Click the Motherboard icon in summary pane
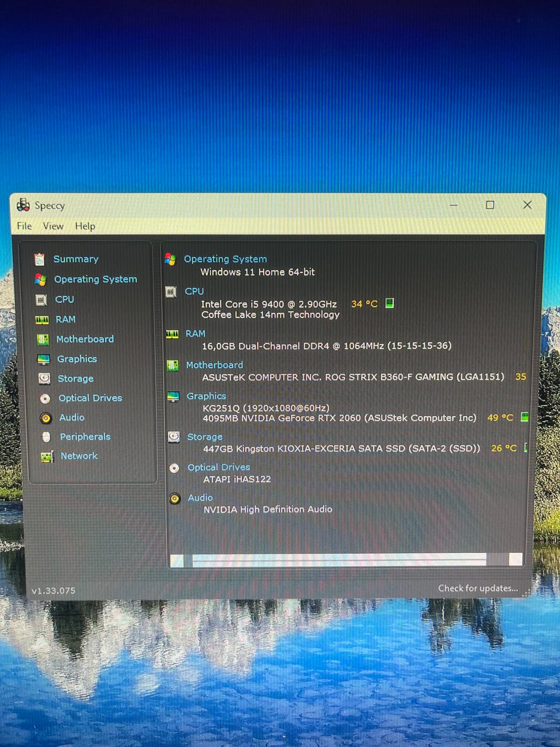The height and width of the screenshot is (747, 560). 173,365
